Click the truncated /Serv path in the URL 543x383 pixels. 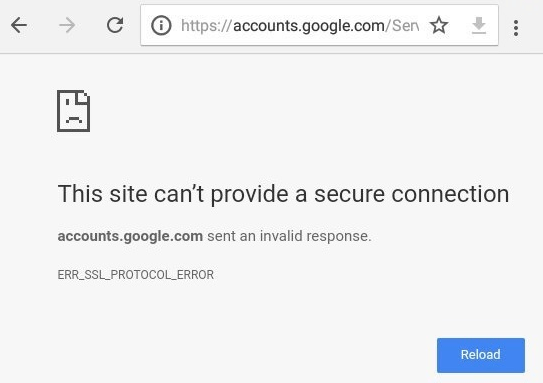[x=402, y=26]
